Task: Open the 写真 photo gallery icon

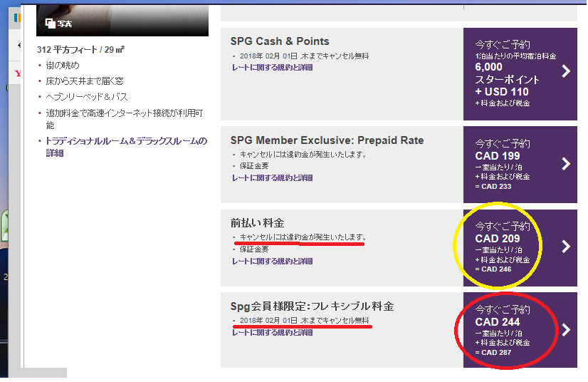Action: [51, 24]
